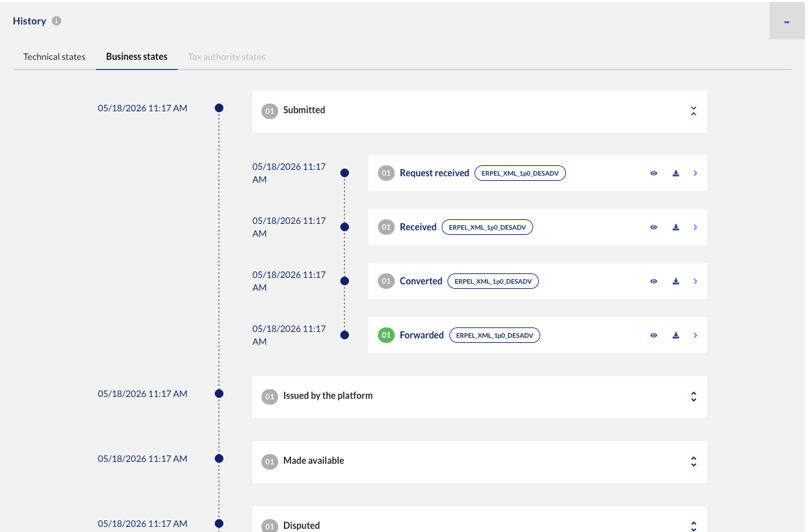Click the info icon next to History
810x532 pixels.
click(x=57, y=21)
